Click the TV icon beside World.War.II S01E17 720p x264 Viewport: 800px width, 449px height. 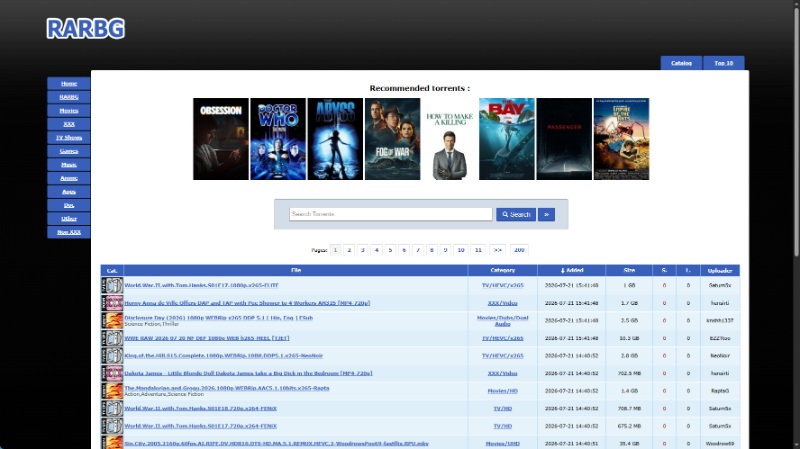112,426
